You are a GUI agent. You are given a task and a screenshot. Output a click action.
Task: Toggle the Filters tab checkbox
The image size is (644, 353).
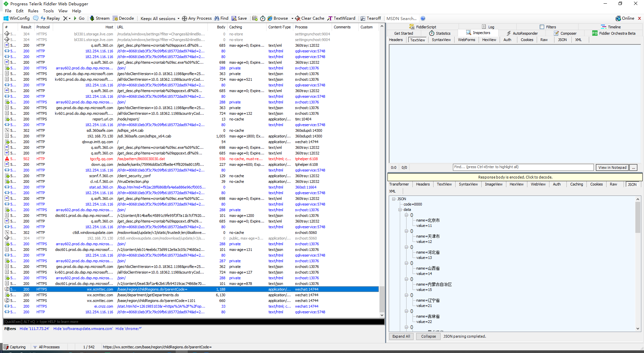[542, 27]
